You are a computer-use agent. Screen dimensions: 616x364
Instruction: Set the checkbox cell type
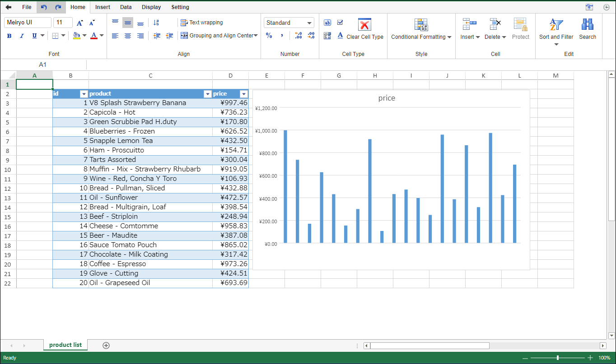(x=340, y=23)
